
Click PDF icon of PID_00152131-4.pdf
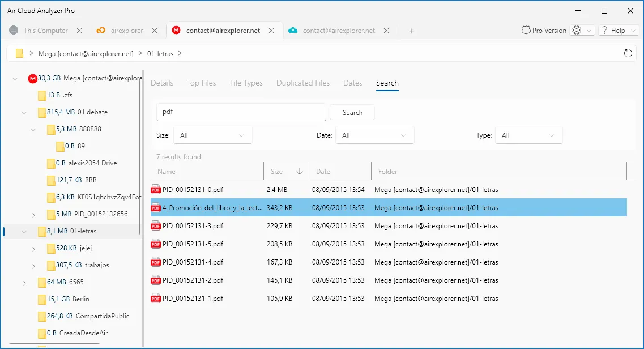point(156,262)
